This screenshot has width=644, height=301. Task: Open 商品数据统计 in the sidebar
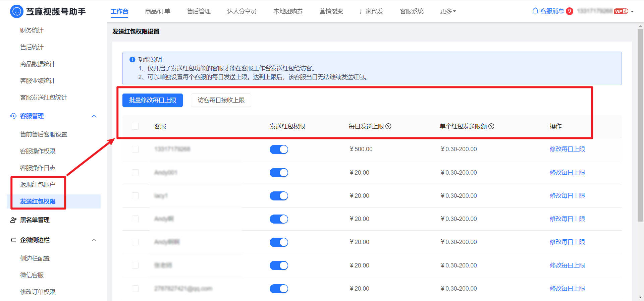pyautogui.click(x=38, y=64)
